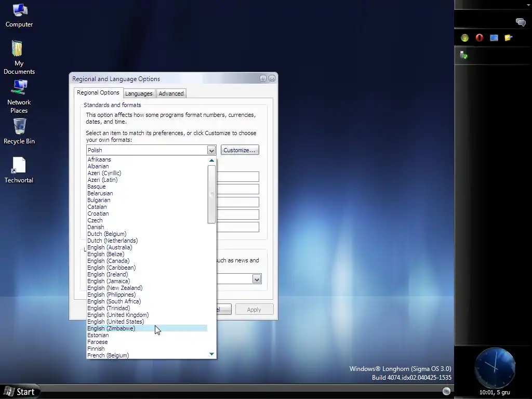532x399 pixels.
Task: Select English (Philippines) in the list
Action: tap(147, 295)
